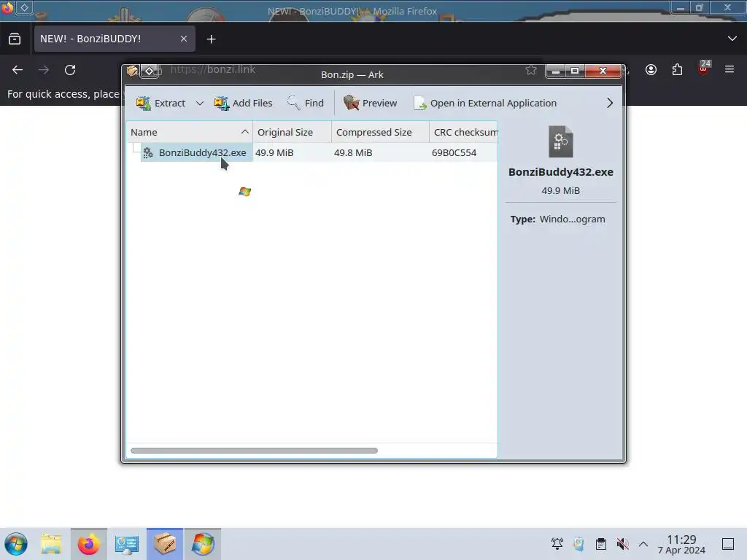747x560 pixels.
Task: Click the Ark window menu icon in titlebar
Action: click(x=132, y=71)
